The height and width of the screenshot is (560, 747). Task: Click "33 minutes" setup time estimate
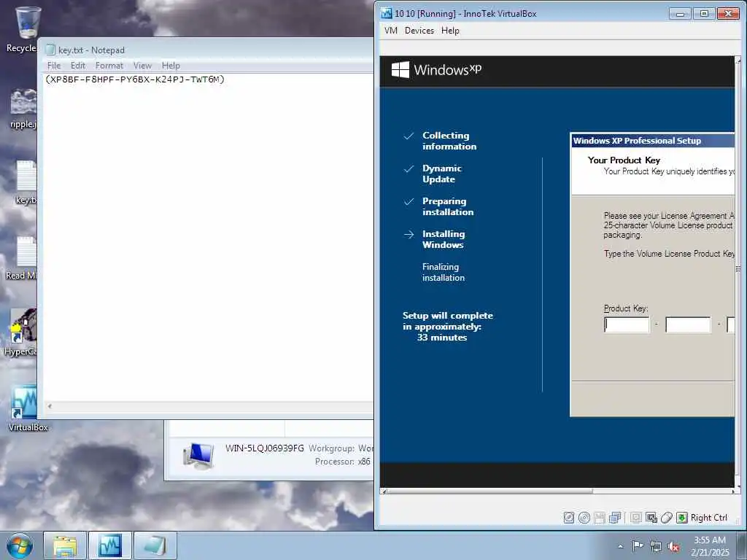(x=442, y=338)
